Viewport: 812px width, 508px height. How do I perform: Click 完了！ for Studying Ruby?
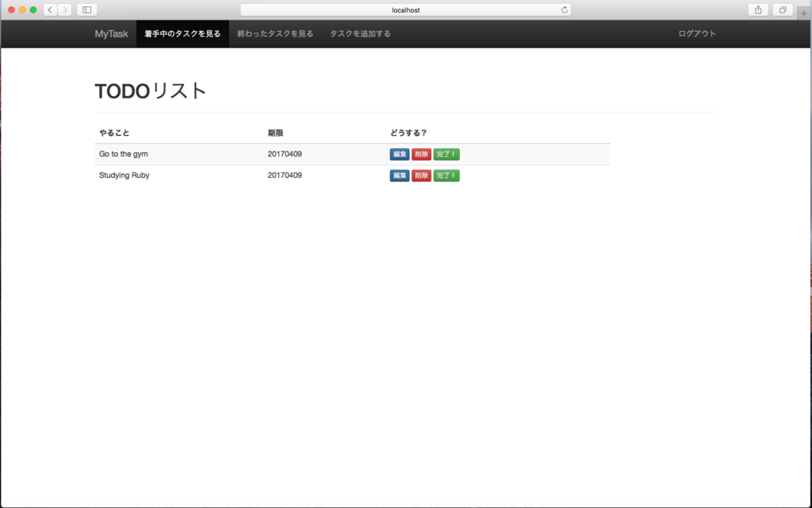coord(446,175)
